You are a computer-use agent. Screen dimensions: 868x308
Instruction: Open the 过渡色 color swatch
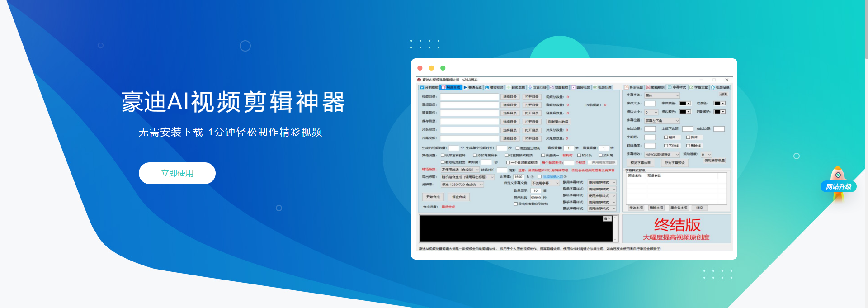[720, 104]
